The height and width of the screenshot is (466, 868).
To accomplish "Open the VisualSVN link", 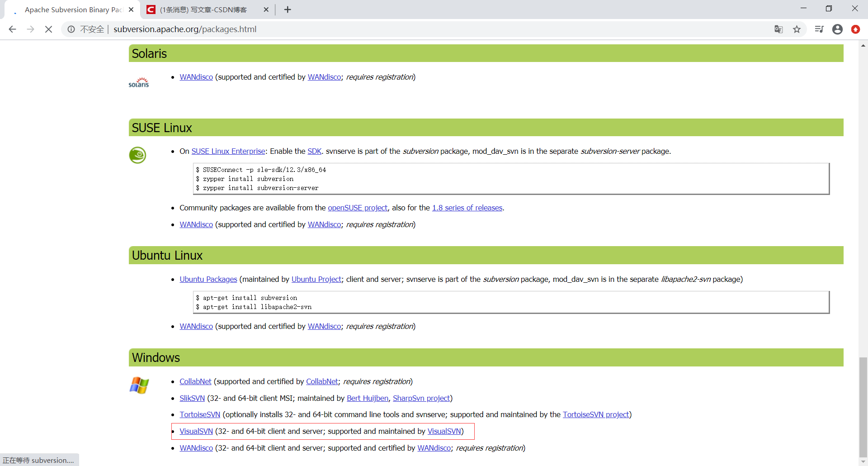I will (196, 431).
